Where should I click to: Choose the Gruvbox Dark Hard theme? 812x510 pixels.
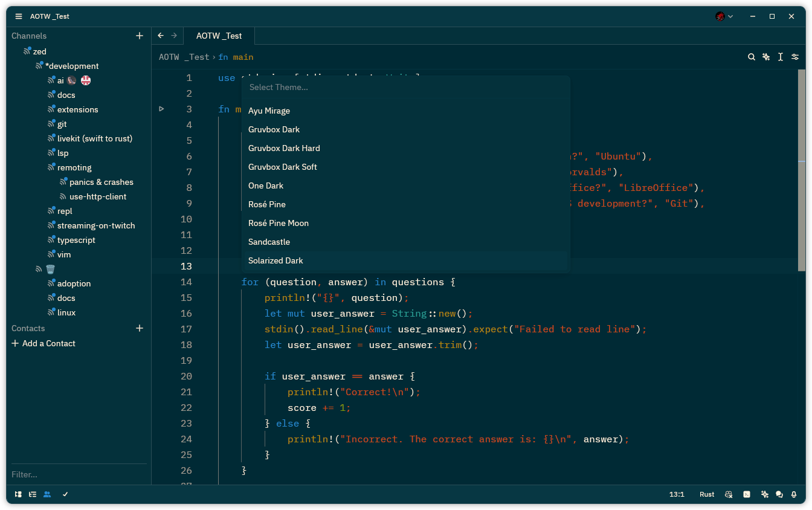tap(284, 148)
